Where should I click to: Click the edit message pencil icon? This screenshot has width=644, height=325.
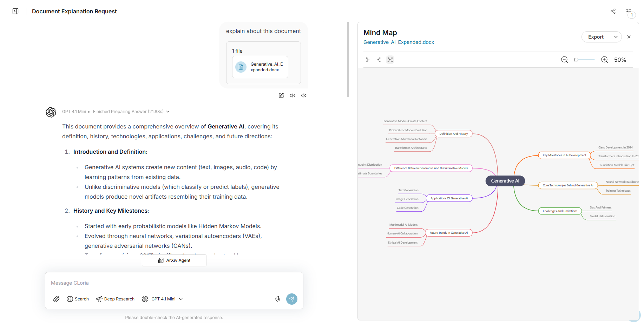click(x=281, y=95)
